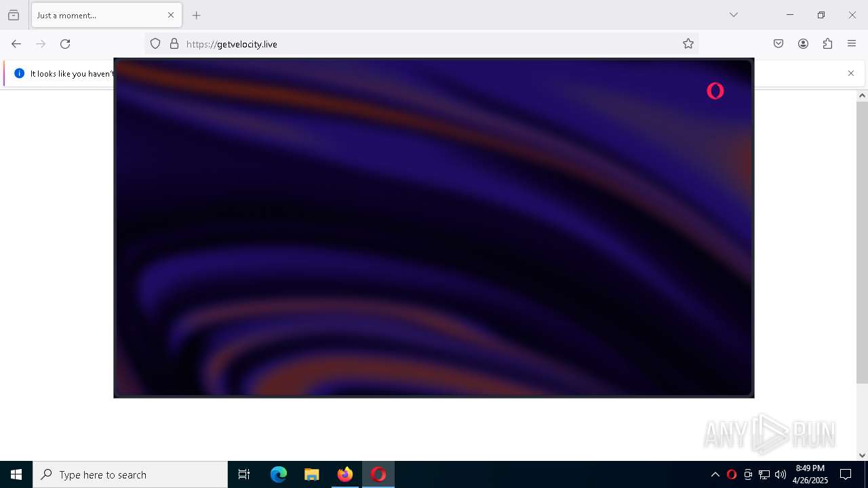The height and width of the screenshot is (488, 868).
Task: Open Task View on the taskbar
Action: click(244, 474)
